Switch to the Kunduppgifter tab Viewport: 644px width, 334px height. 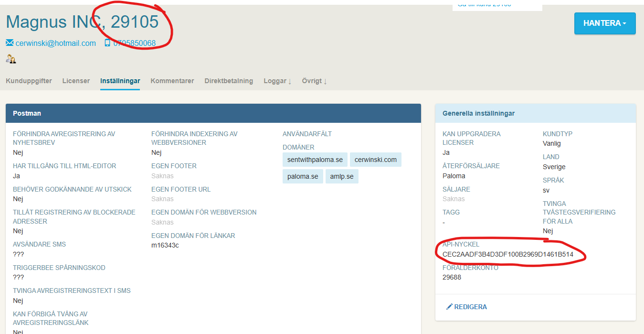pos(29,81)
